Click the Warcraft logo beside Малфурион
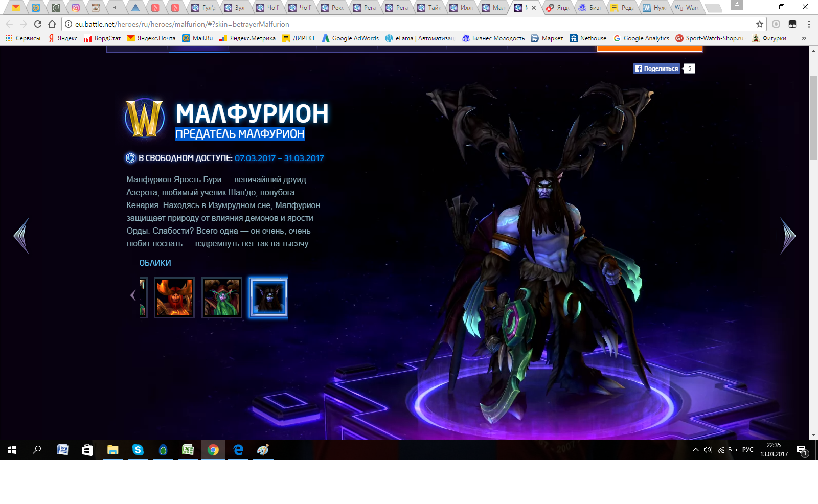The width and height of the screenshot is (818, 504). pos(145,118)
